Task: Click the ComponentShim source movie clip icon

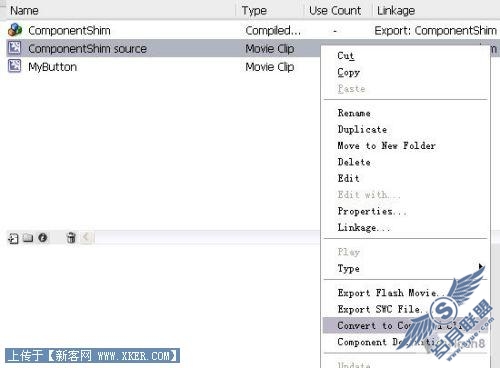Action: point(14,48)
